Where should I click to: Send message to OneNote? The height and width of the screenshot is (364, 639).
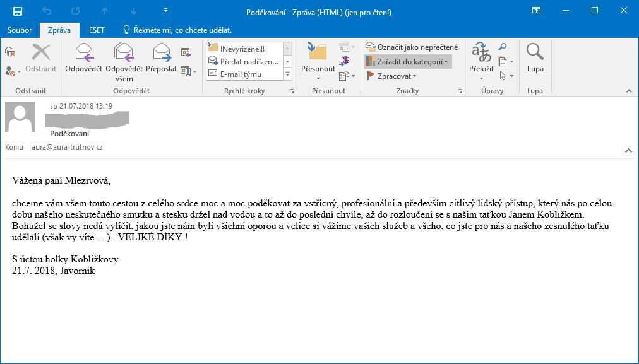point(344,61)
